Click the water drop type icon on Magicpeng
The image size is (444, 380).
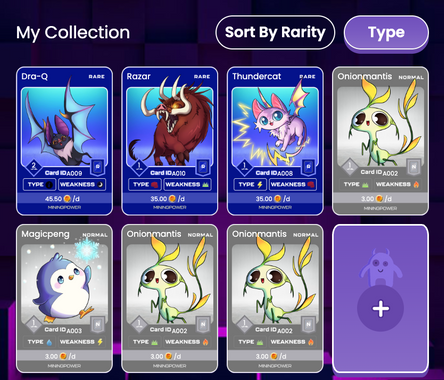[x=49, y=342]
